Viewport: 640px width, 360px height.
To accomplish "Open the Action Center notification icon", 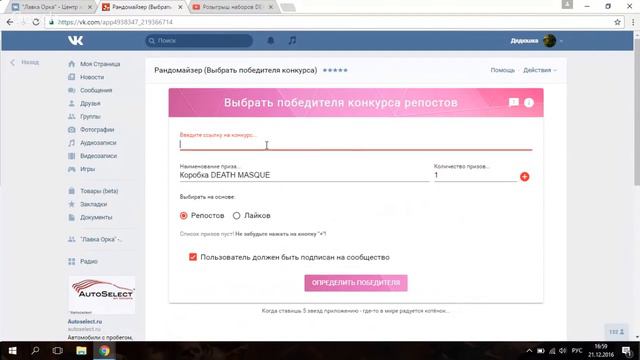I will 627,351.
